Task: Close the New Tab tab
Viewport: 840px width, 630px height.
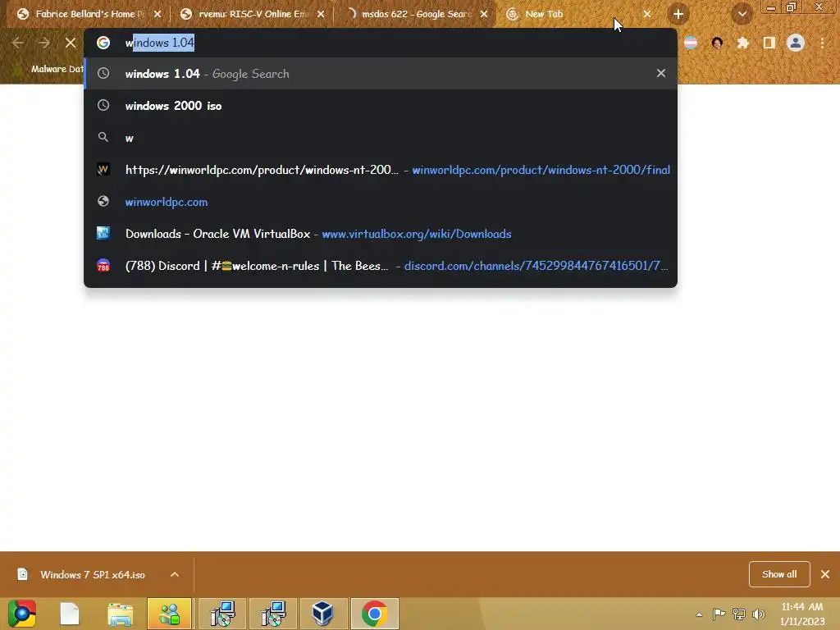Action: tap(646, 15)
